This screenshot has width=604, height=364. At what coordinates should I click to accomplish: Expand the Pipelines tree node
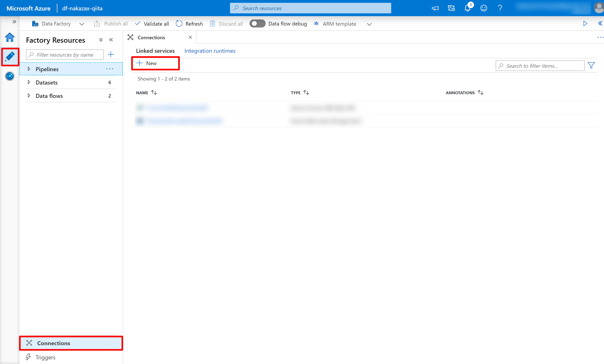(29, 69)
